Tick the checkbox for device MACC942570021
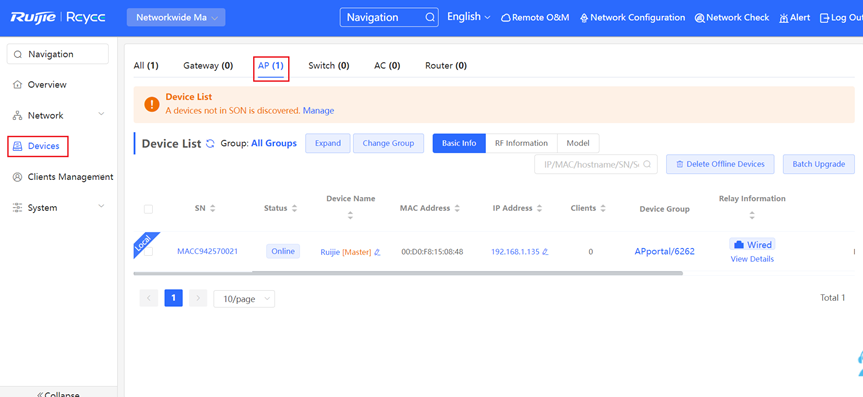The height and width of the screenshot is (397, 863). [x=148, y=252]
